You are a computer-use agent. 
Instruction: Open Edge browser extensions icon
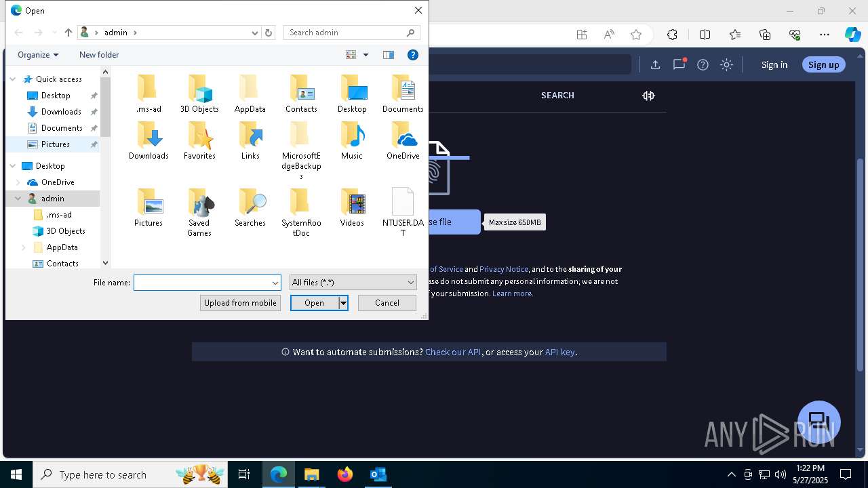pyautogui.click(x=672, y=35)
